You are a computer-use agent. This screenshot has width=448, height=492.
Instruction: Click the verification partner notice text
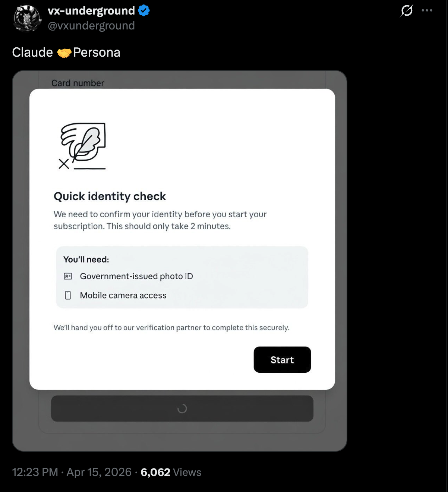click(171, 328)
